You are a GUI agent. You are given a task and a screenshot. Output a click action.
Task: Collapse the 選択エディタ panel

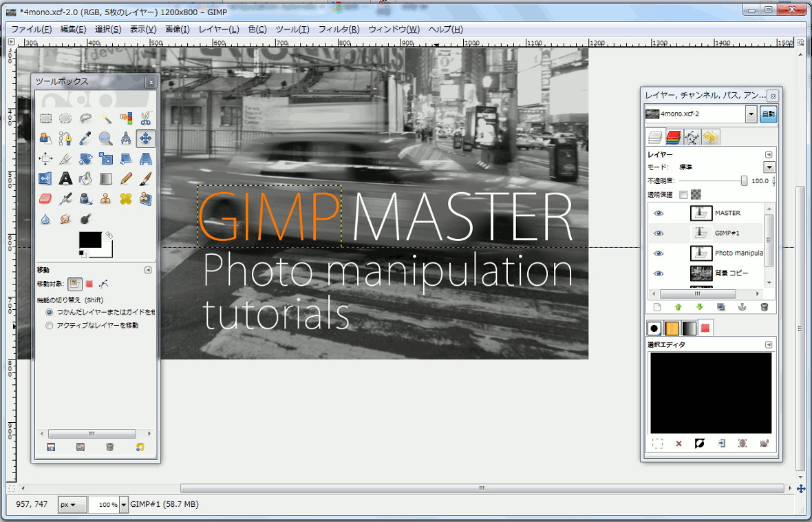coord(769,344)
